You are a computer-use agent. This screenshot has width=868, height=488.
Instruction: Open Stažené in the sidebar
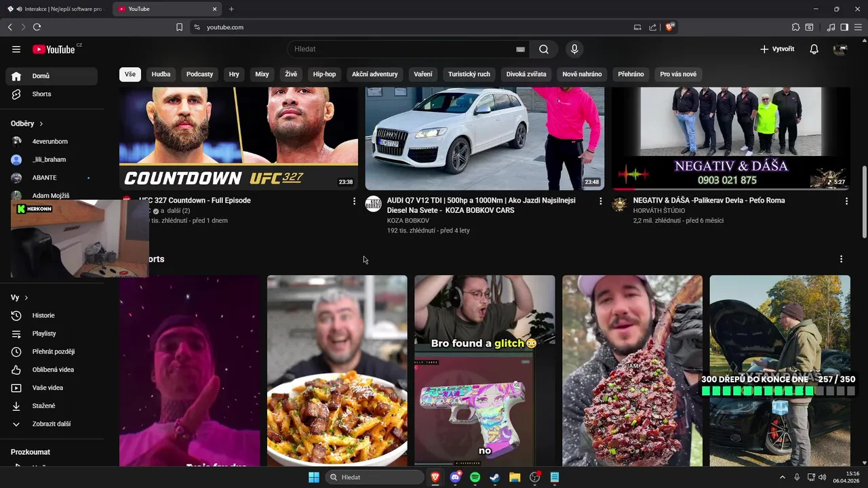(52, 406)
